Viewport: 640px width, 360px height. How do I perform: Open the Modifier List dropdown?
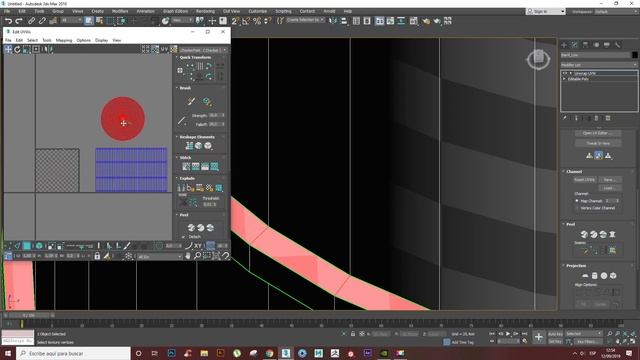[598, 65]
